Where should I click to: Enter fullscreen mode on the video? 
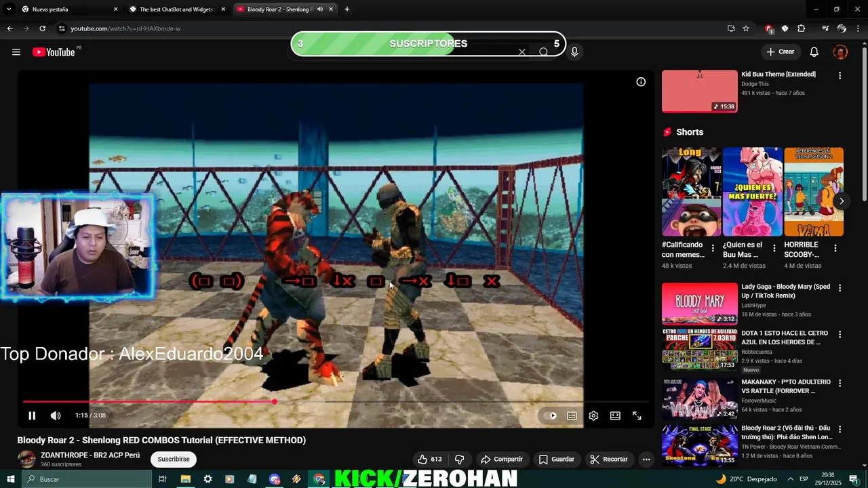point(637,415)
